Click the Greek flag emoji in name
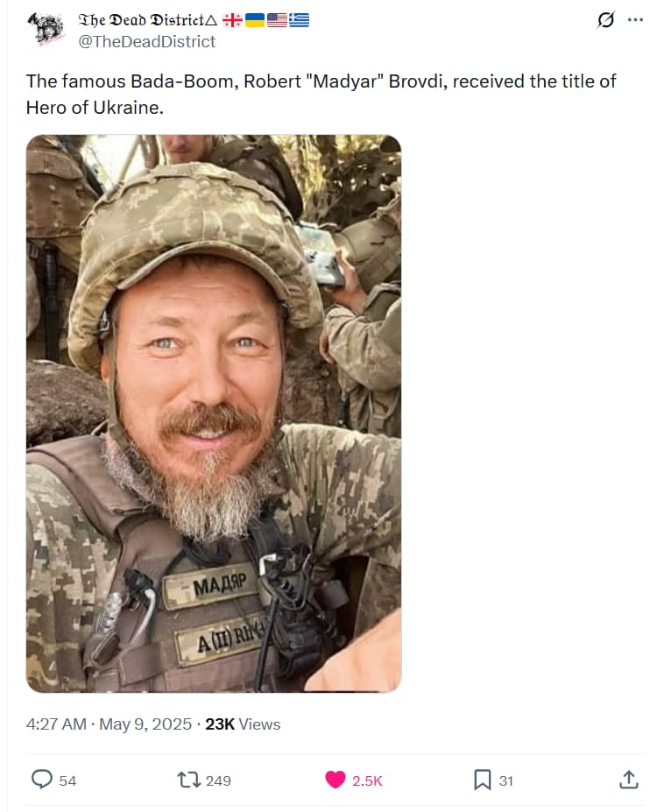Screen dimensions: 650x812 pos(299,20)
